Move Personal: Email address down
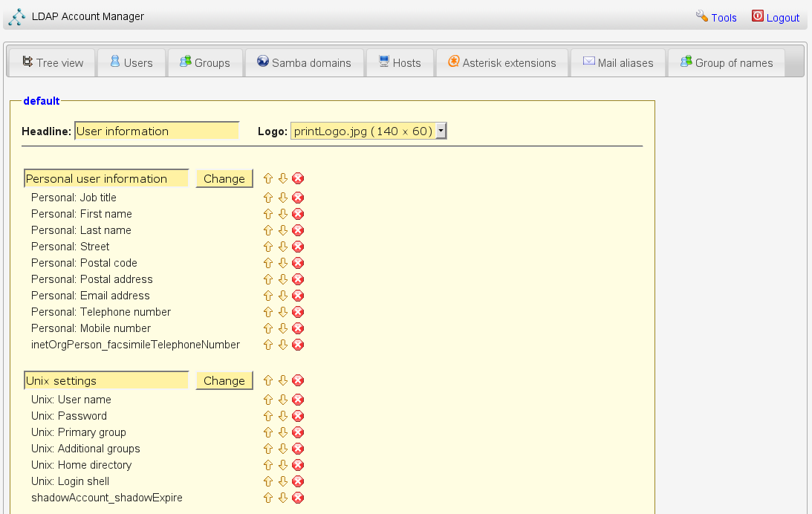 click(283, 296)
